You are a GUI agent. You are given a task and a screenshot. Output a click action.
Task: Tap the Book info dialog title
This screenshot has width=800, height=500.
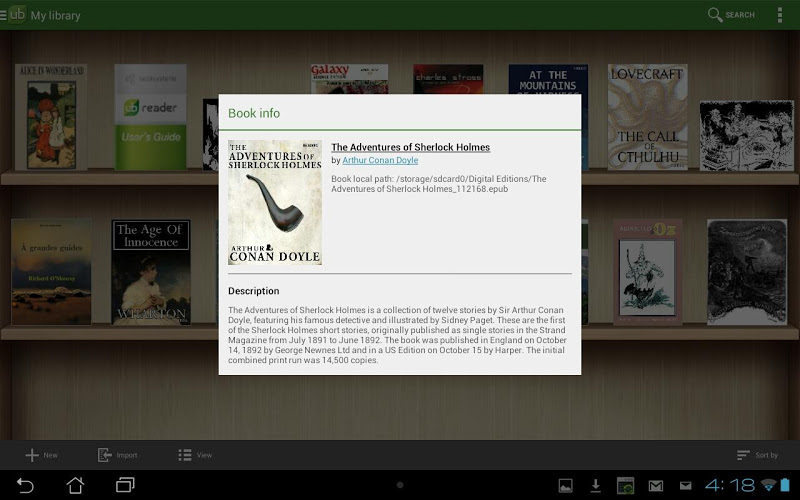point(254,113)
